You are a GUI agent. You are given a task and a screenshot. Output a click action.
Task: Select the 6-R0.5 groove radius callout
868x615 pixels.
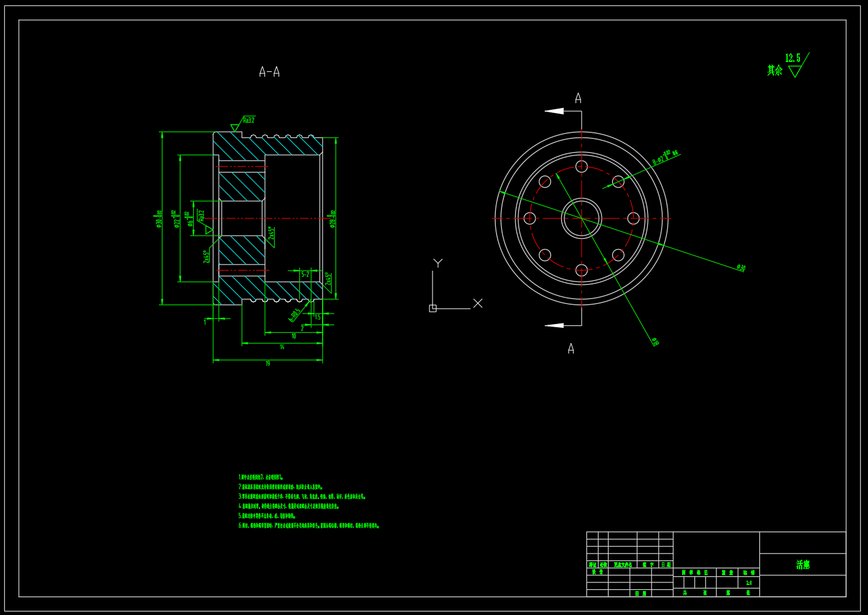coord(294,315)
